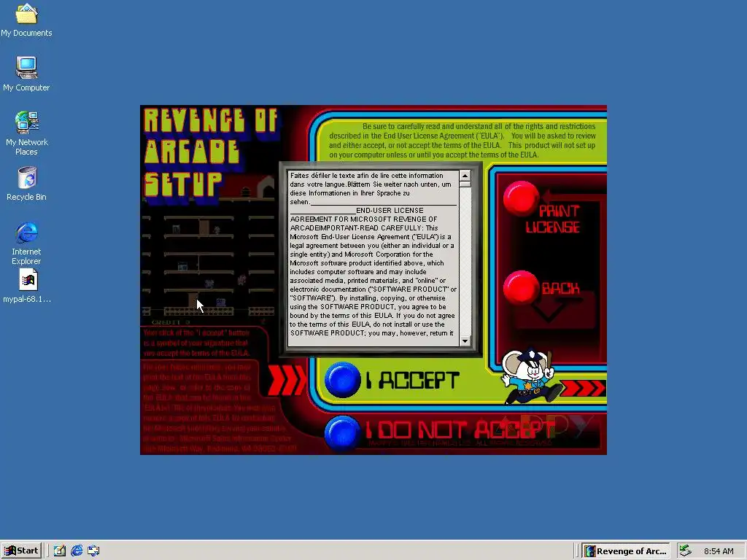Click the third quick launch icon

click(x=93, y=551)
